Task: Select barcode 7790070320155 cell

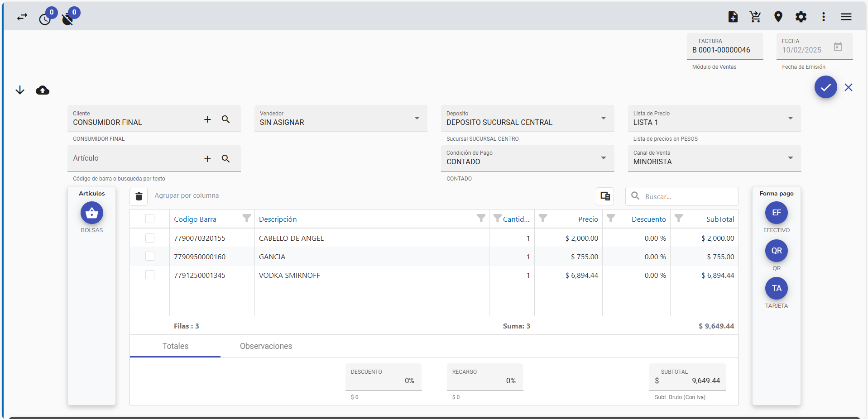Action: pyautogui.click(x=212, y=238)
